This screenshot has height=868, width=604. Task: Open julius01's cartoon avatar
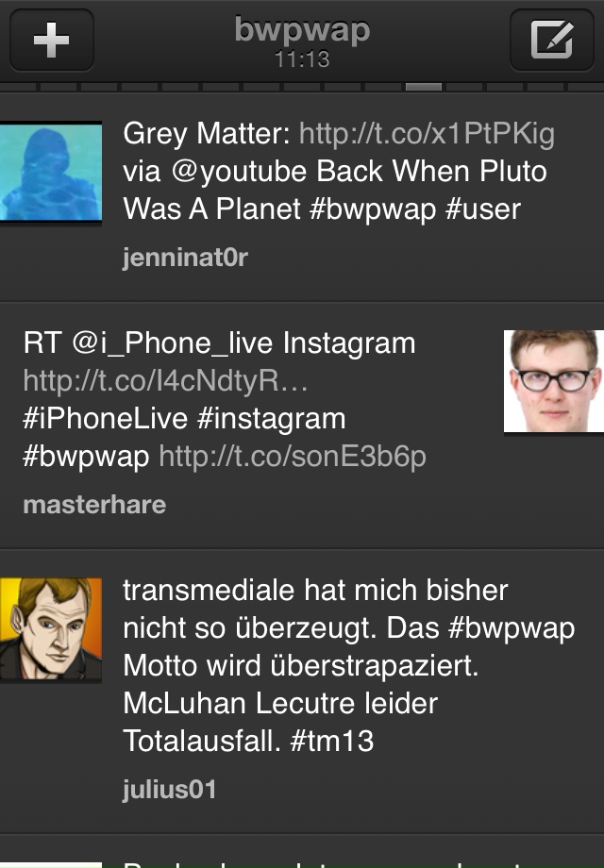point(51,629)
